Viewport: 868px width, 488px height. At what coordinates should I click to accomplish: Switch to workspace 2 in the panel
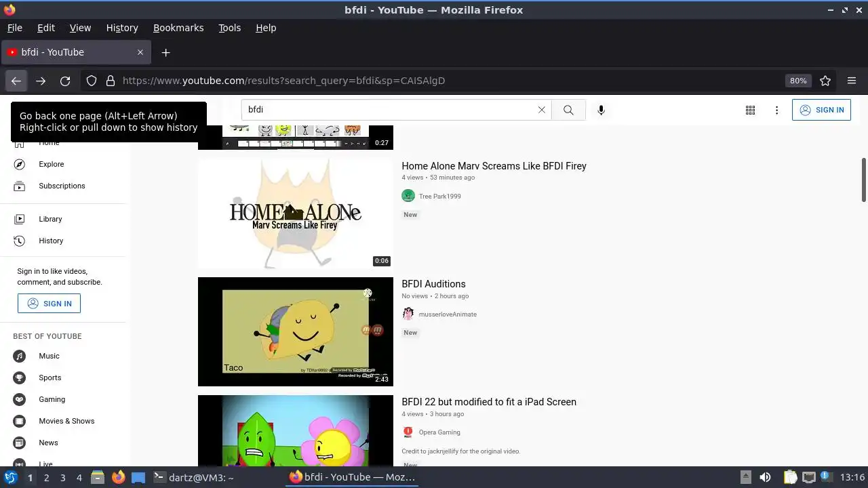click(x=46, y=478)
